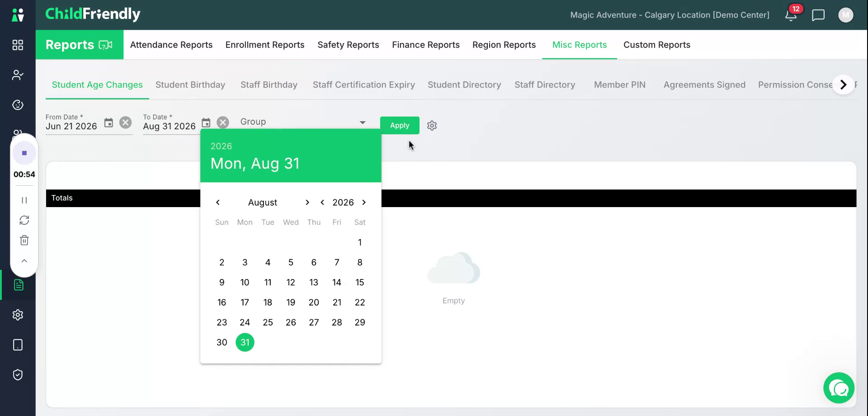Switch to Finance Reports tab
Image resolution: width=868 pixels, height=416 pixels.
pyautogui.click(x=425, y=45)
